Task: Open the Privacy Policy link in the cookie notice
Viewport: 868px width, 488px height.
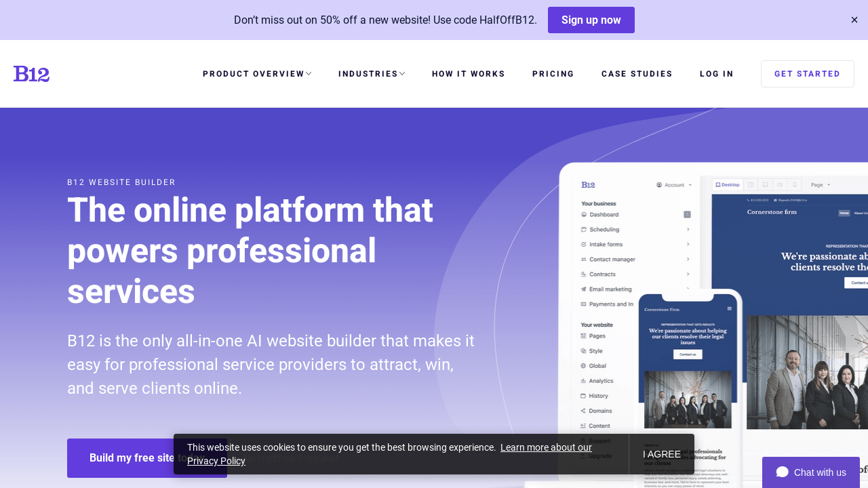Action: click(x=389, y=454)
